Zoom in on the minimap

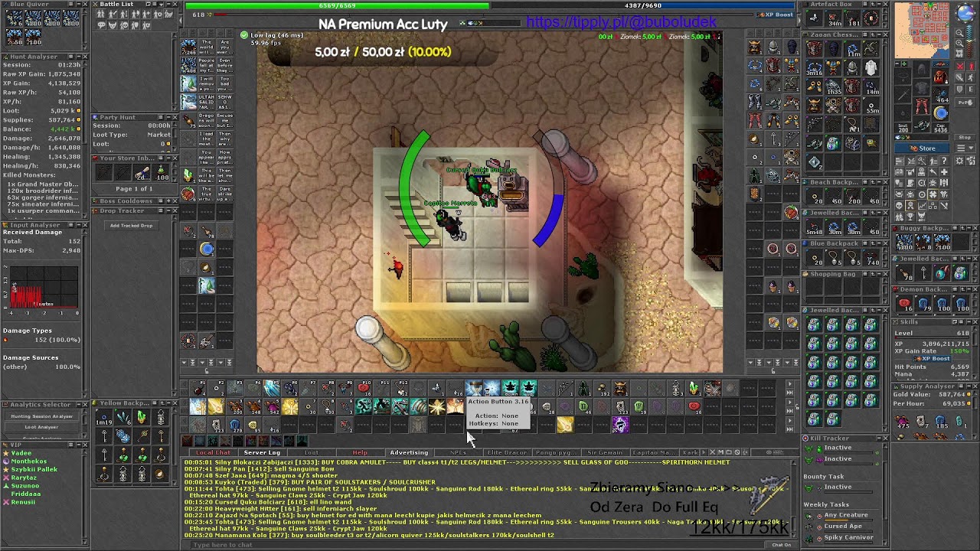click(x=959, y=44)
